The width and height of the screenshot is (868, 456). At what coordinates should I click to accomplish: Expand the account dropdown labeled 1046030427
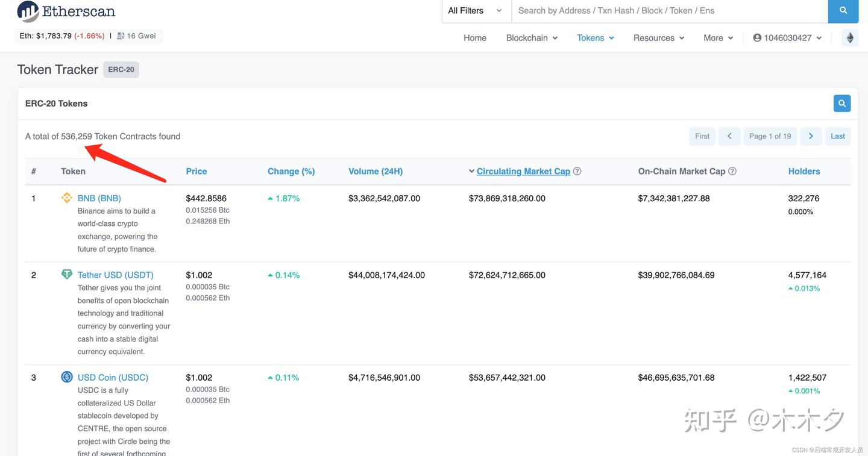(787, 37)
